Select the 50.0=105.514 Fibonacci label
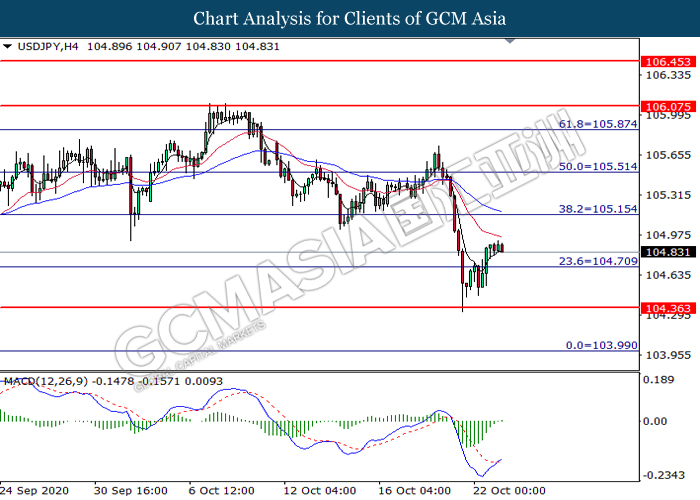Screen dimensions: 700x500 click(x=598, y=167)
